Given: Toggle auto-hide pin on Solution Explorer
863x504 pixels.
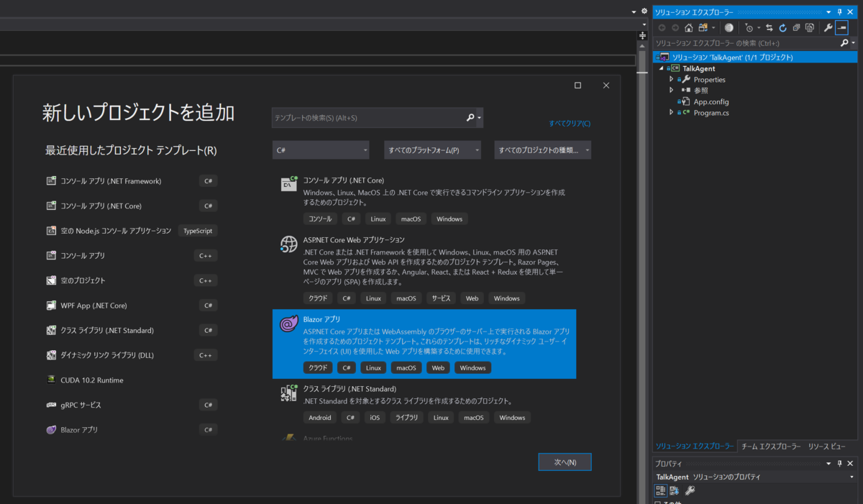Looking at the screenshot, I should [x=839, y=12].
